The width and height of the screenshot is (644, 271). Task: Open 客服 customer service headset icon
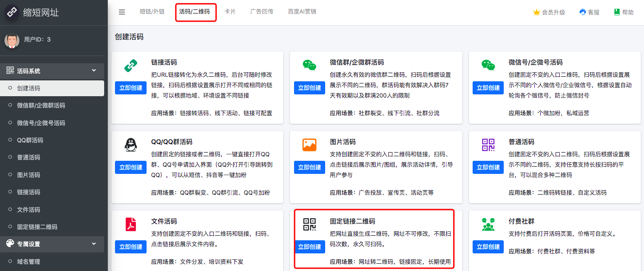[x=583, y=12]
